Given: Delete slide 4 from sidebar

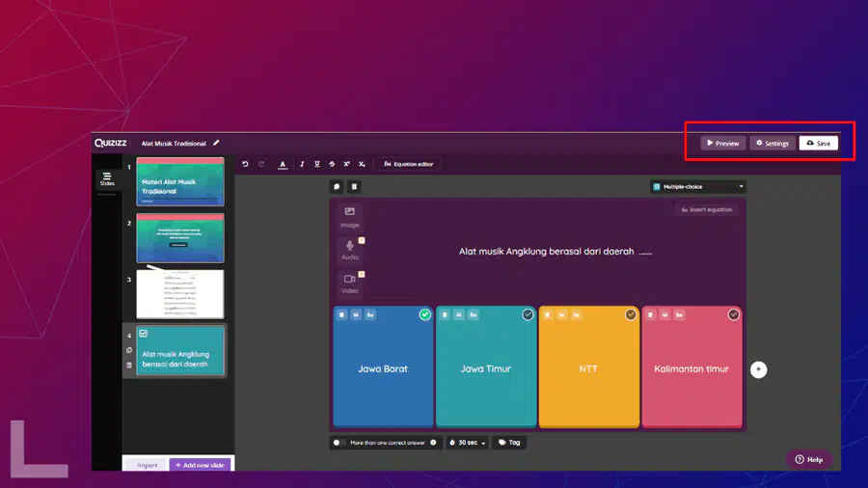Looking at the screenshot, I should coord(129,366).
